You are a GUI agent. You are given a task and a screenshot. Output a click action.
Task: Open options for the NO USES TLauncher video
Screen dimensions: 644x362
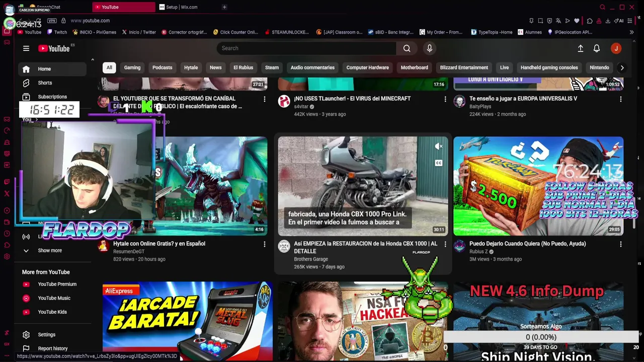(x=445, y=100)
